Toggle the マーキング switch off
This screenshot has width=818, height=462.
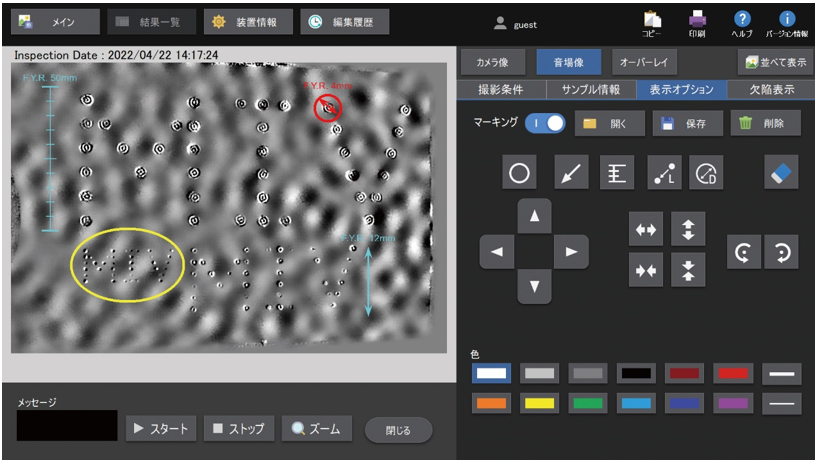tap(546, 123)
